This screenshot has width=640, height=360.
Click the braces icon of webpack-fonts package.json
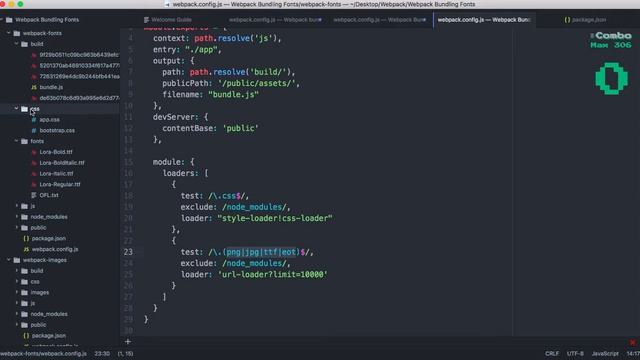[x=26, y=238]
